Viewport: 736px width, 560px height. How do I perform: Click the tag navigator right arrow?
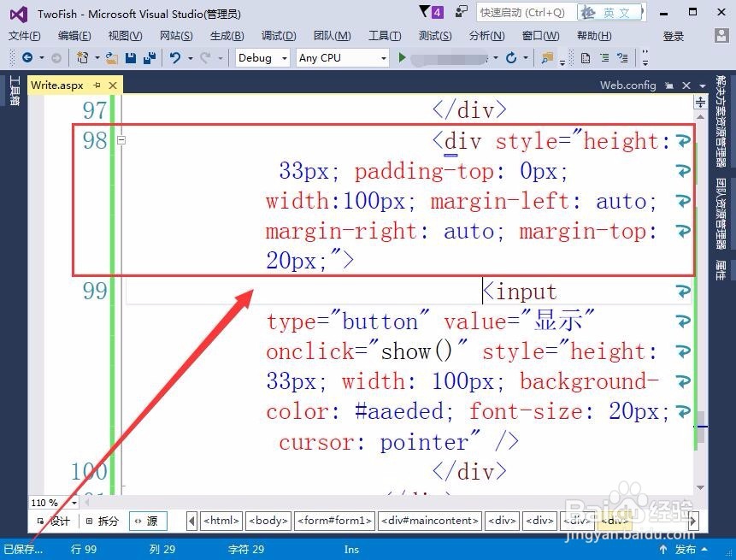point(692,521)
